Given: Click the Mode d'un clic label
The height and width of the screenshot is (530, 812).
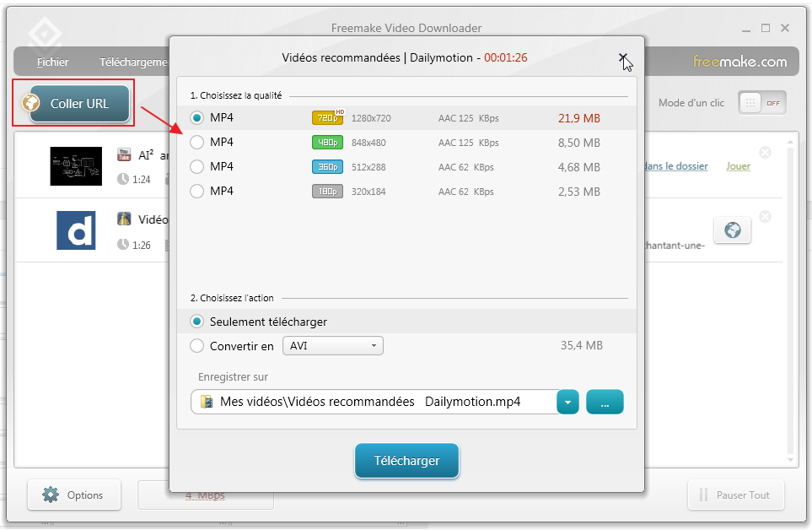Looking at the screenshot, I should pyautogui.click(x=691, y=103).
